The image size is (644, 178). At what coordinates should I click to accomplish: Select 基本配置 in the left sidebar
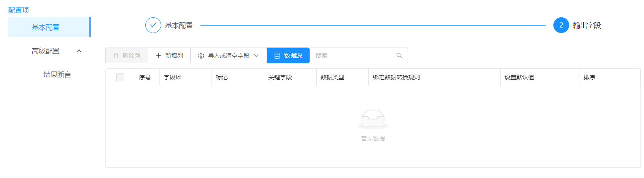(x=46, y=28)
